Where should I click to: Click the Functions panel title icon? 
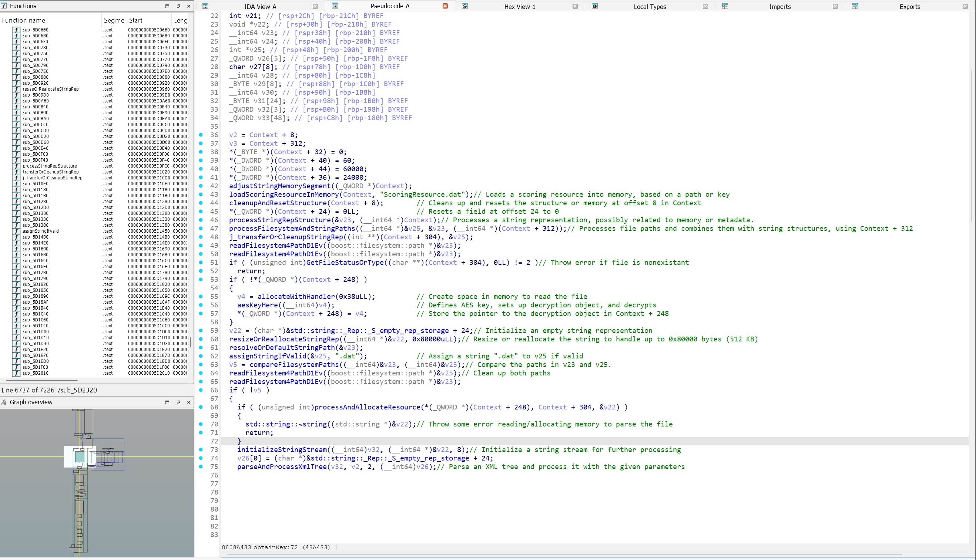pos(4,6)
